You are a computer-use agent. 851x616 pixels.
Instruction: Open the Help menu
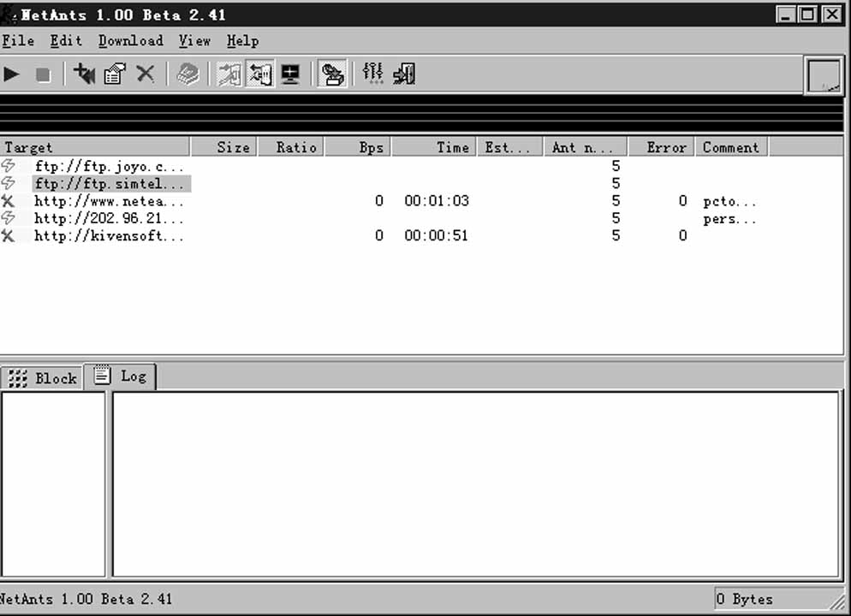click(x=242, y=41)
